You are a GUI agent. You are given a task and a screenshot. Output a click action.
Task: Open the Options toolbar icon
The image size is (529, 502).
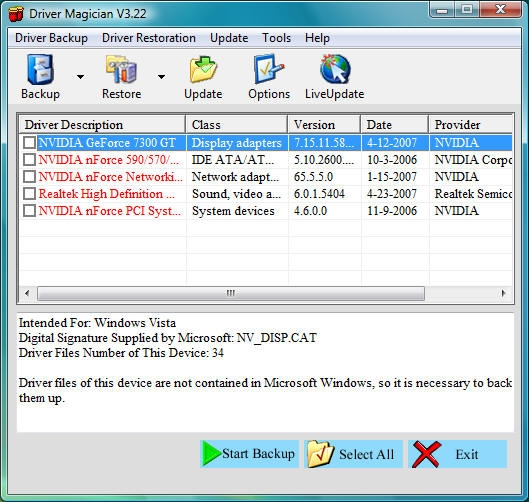(x=269, y=69)
